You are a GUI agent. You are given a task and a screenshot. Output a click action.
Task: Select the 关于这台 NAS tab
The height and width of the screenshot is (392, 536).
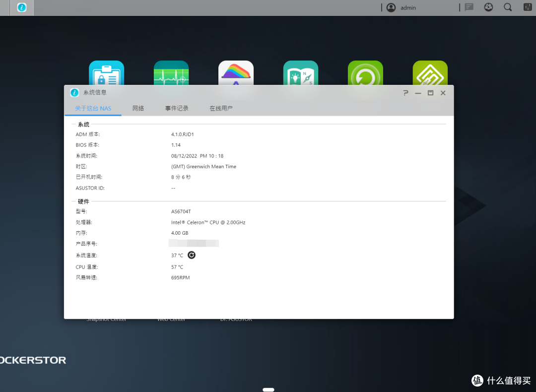click(x=93, y=108)
